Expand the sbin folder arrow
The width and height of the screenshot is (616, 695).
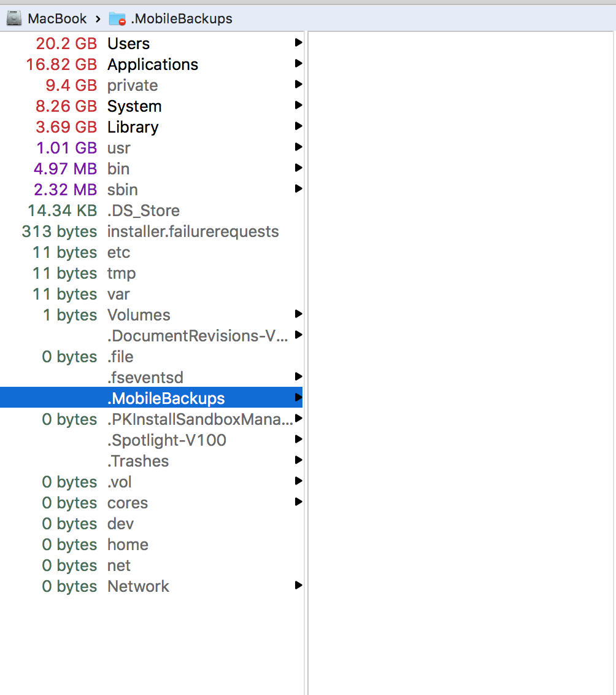[298, 189]
